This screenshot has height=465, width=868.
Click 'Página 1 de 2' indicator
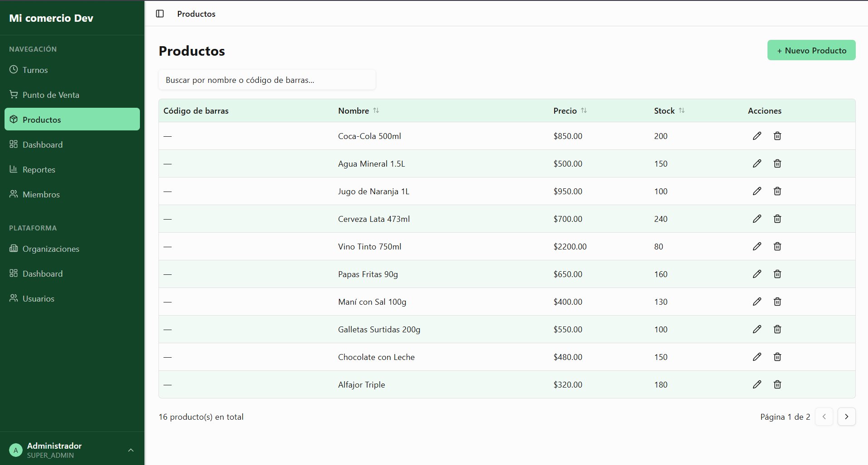785,417
